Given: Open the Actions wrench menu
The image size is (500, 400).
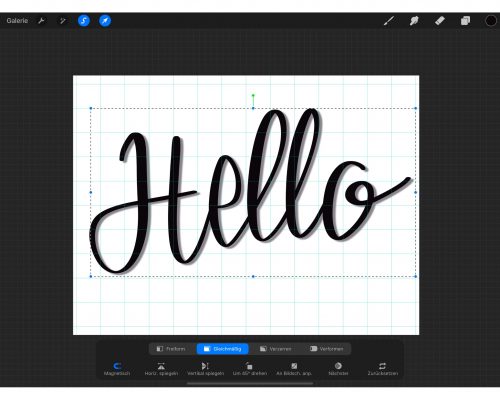Looking at the screenshot, I should coord(41,21).
